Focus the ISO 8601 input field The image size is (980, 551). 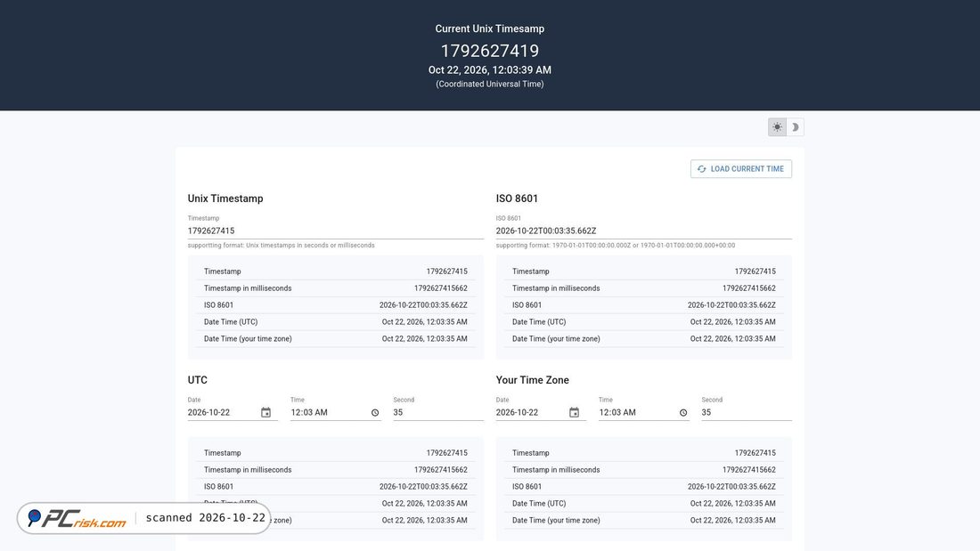pyautogui.click(x=644, y=231)
